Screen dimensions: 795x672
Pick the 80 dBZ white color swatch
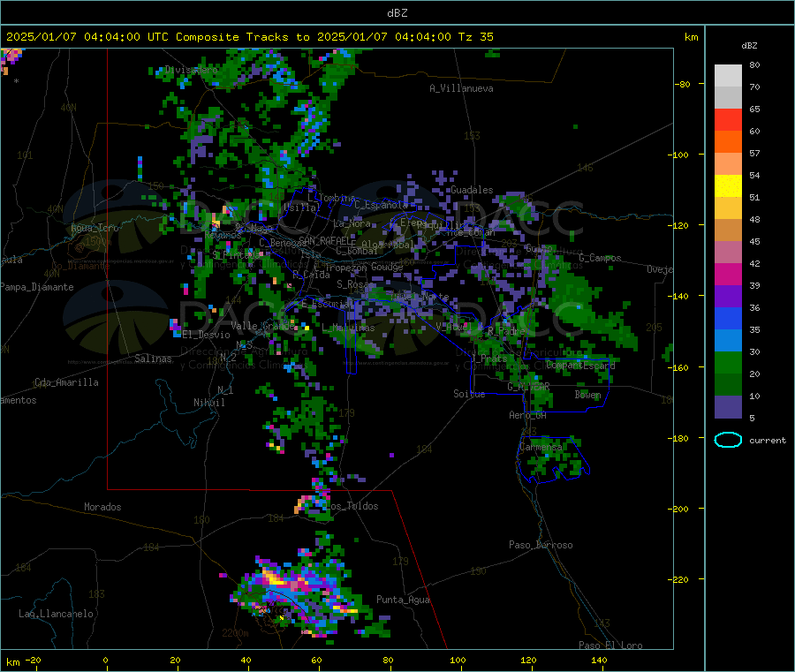click(x=728, y=76)
